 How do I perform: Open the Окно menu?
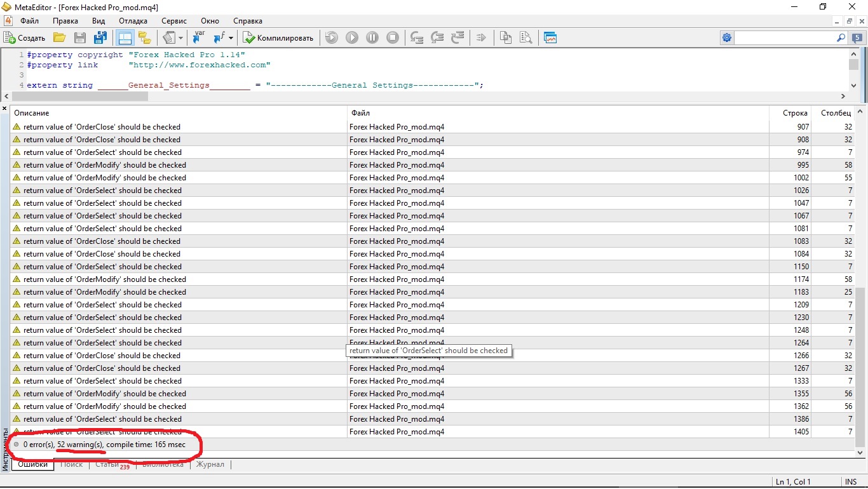click(x=210, y=21)
